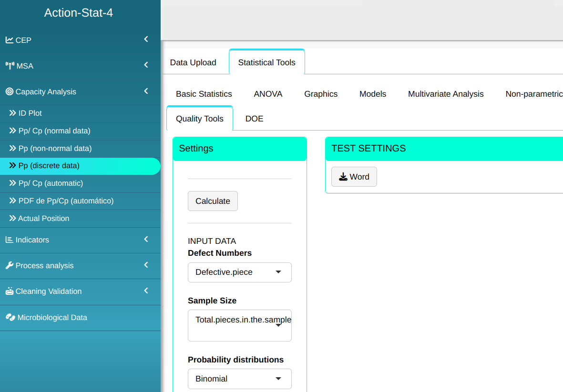Open the Probability distributions Binomial dropdown
The height and width of the screenshot is (392, 563).
point(239,379)
